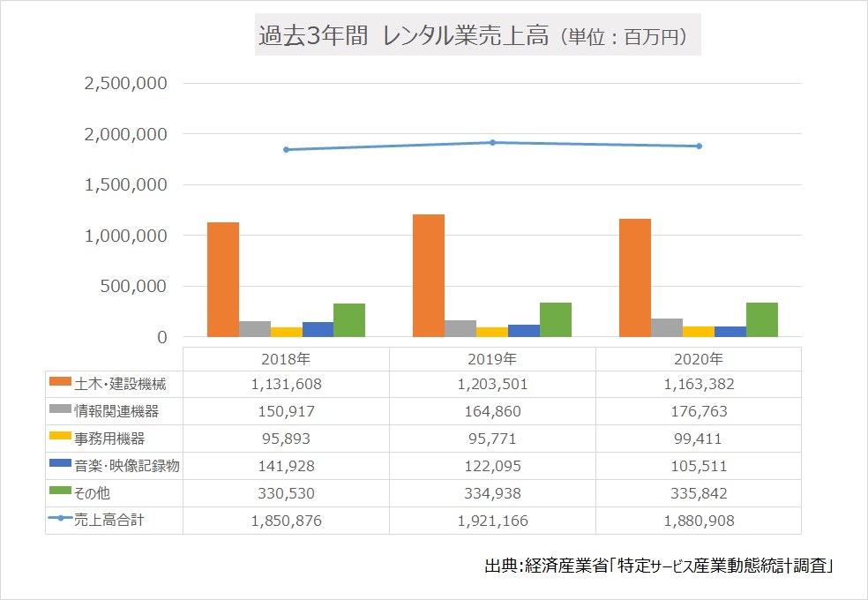Screen dimensions: 868x600
Task: Click the gray 情報関連機器 legend swatch
Action: (x=59, y=410)
